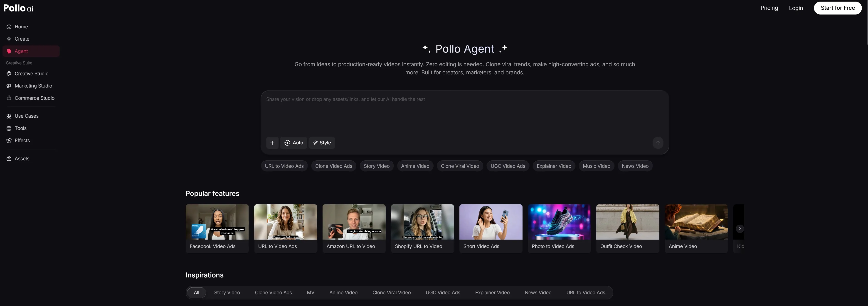This screenshot has height=306, width=868.
Task: Click the Create sparkle icon in sidebar
Action: (x=9, y=39)
